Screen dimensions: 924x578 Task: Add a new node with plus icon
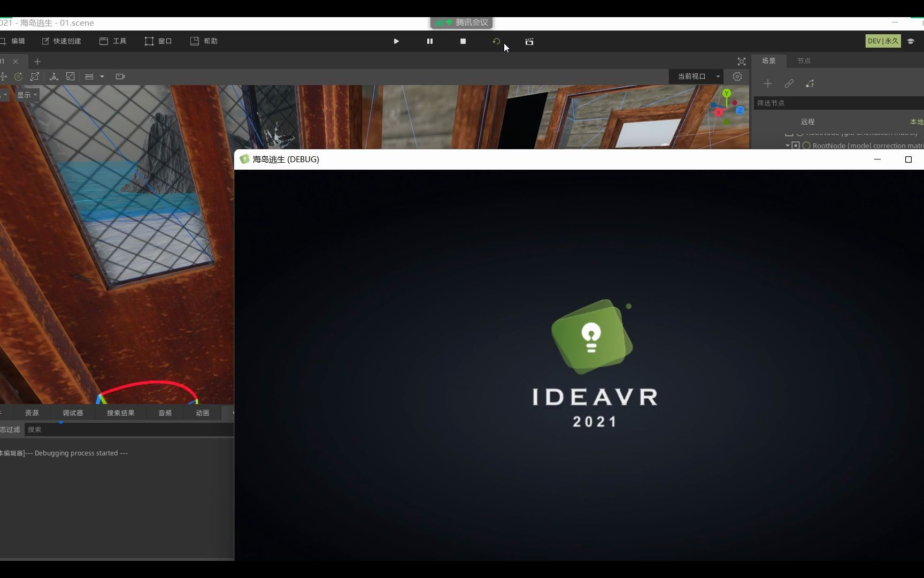coord(768,83)
